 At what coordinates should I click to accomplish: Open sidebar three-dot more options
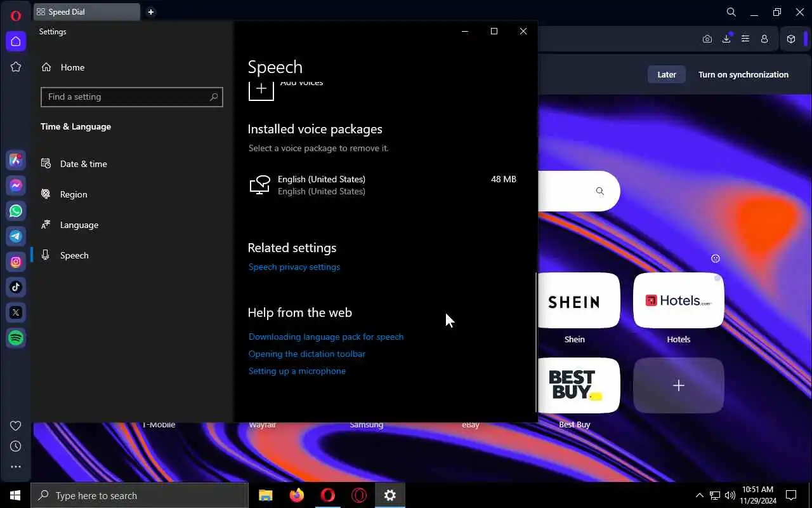(x=16, y=467)
